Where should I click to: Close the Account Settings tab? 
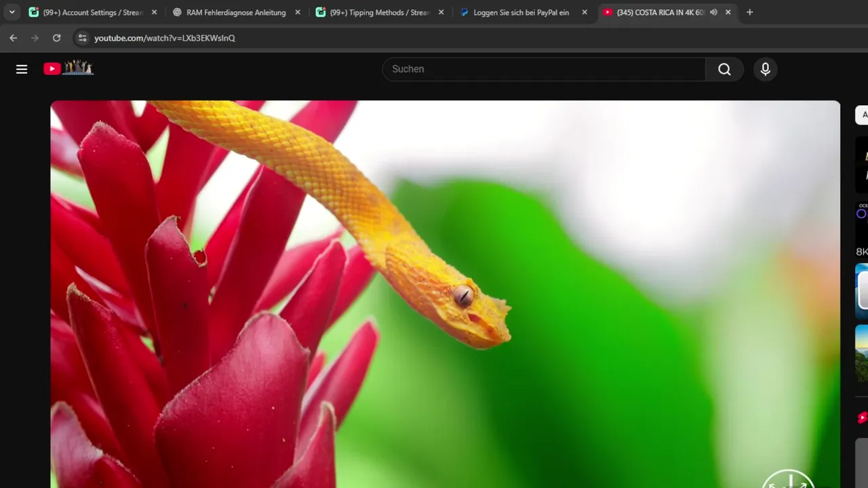154,12
